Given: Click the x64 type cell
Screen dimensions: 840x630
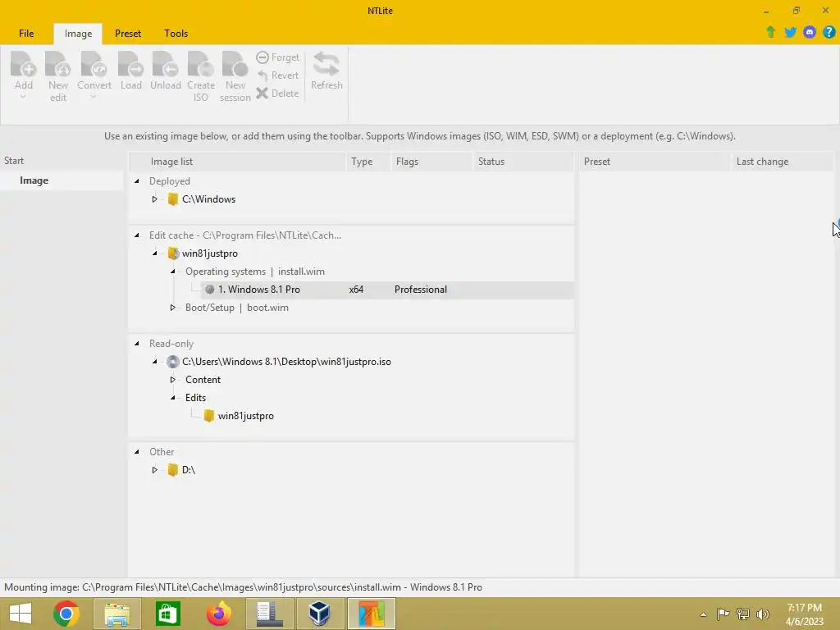Looking at the screenshot, I should coord(356,290).
